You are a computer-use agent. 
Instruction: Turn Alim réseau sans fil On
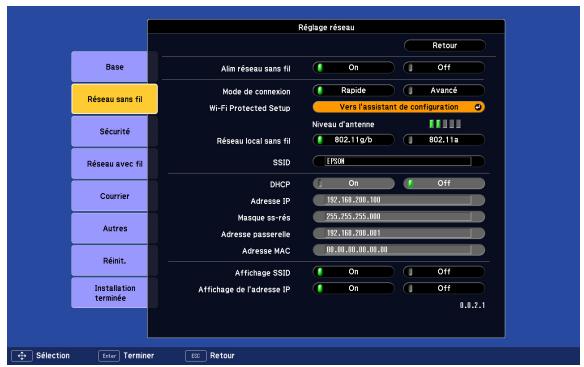coord(353,67)
